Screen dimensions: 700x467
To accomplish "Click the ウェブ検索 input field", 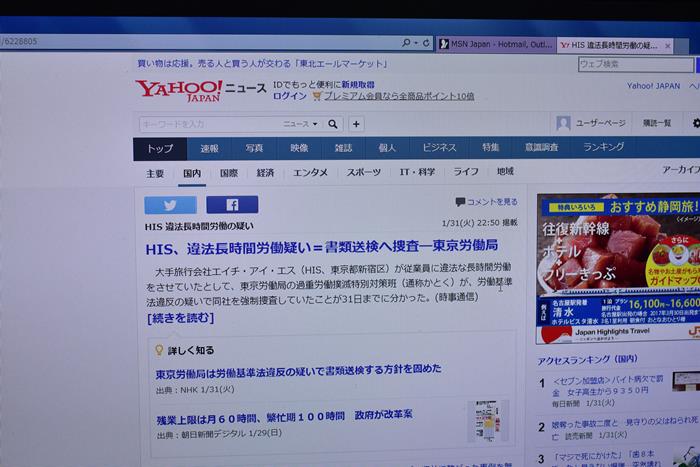I will point(636,64).
